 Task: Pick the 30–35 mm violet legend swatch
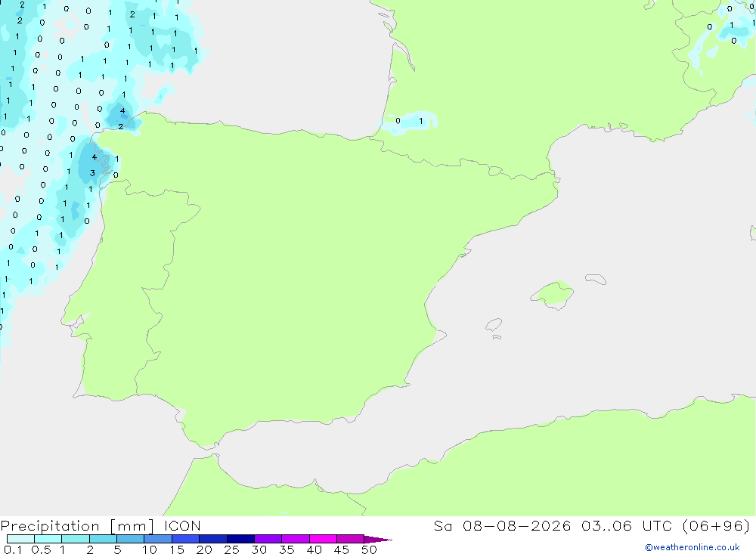click(x=268, y=539)
